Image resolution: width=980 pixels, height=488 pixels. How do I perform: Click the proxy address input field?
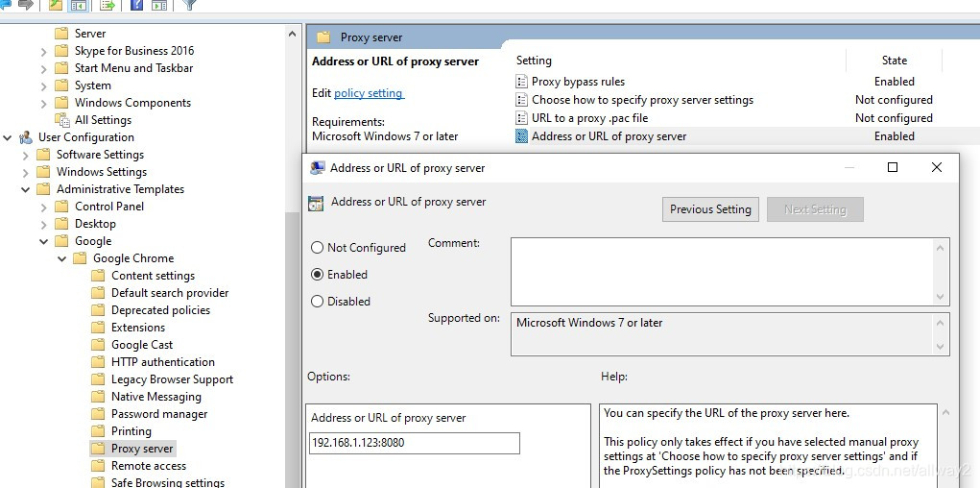click(415, 443)
